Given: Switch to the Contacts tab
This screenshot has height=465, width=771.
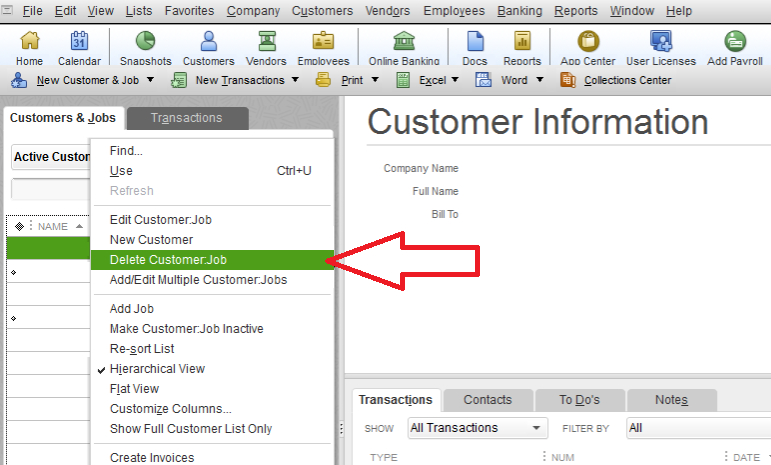Looking at the screenshot, I should click(488, 400).
